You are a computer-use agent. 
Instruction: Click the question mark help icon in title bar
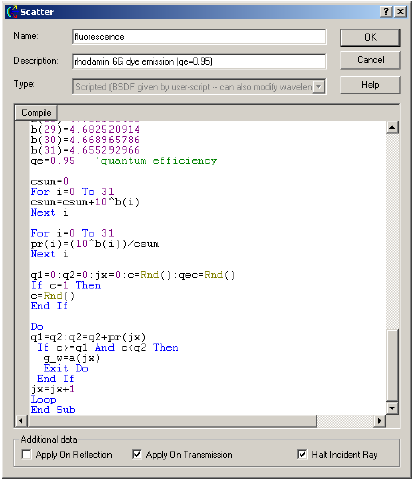point(386,12)
